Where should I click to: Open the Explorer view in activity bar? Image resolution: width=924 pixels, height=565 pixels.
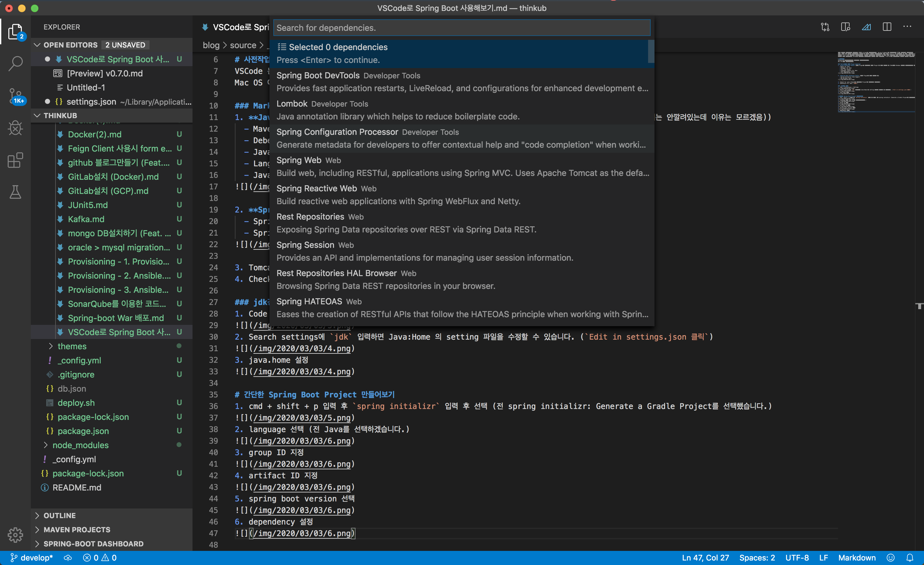(x=15, y=31)
